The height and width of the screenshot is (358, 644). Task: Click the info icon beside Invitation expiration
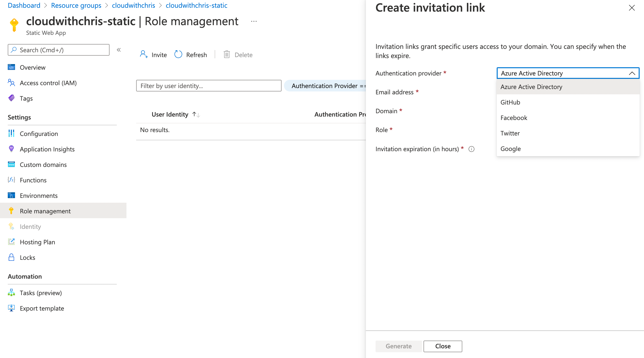[471, 149]
